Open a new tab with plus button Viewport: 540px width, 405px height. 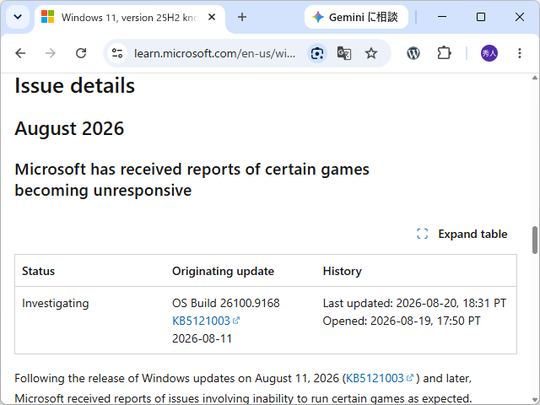coord(242,17)
